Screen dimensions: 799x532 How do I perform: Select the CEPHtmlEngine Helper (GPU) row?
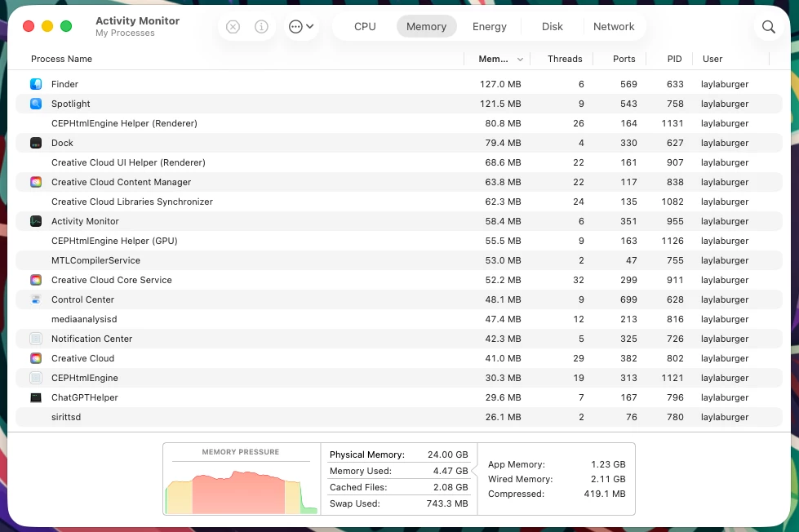coord(399,241)
